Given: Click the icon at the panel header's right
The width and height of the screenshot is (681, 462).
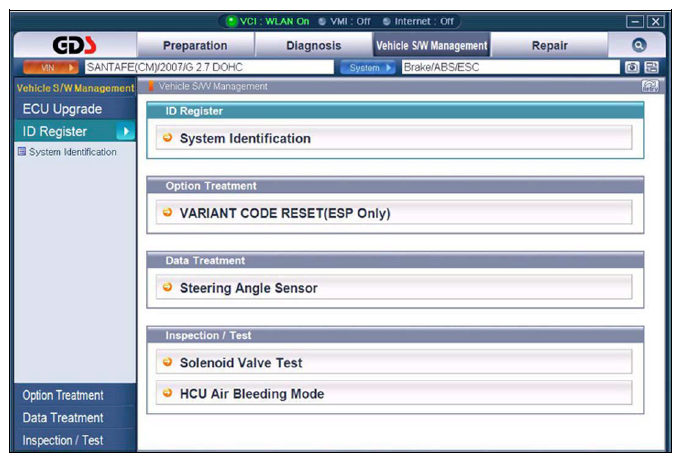Looking at the screenshot, I should pyautogui.click(x=650, y=86).
